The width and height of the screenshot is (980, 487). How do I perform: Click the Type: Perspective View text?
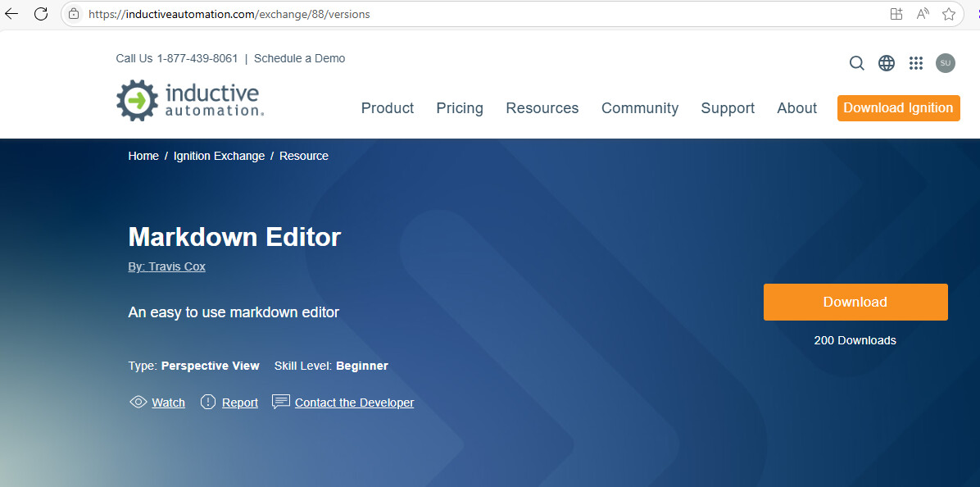click(x=193, y=366)
